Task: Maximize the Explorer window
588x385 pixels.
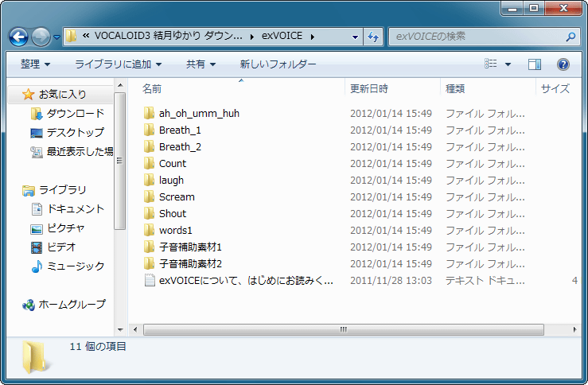Action: 534,8
